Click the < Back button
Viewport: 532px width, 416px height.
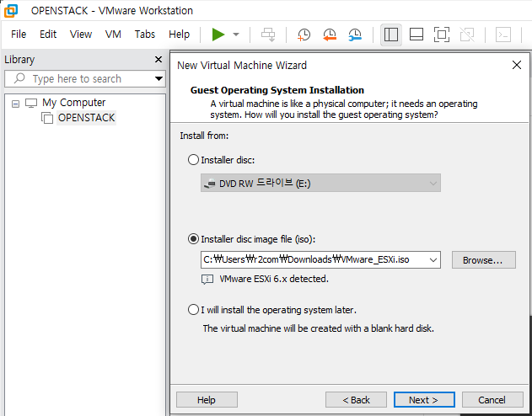tap(356, 400)
